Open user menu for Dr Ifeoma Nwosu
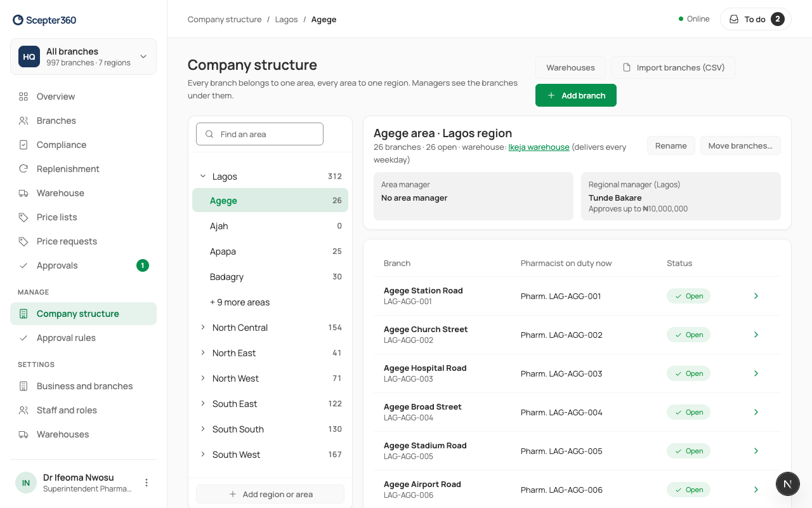The width and height of the screenshot is (812, 508). (147, 483)
